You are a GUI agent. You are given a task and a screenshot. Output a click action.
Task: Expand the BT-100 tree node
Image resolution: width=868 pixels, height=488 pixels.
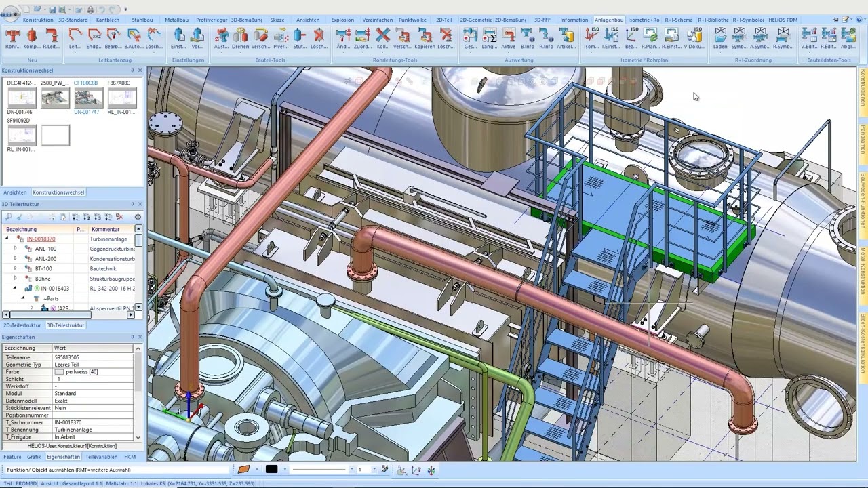pos(15,268)
